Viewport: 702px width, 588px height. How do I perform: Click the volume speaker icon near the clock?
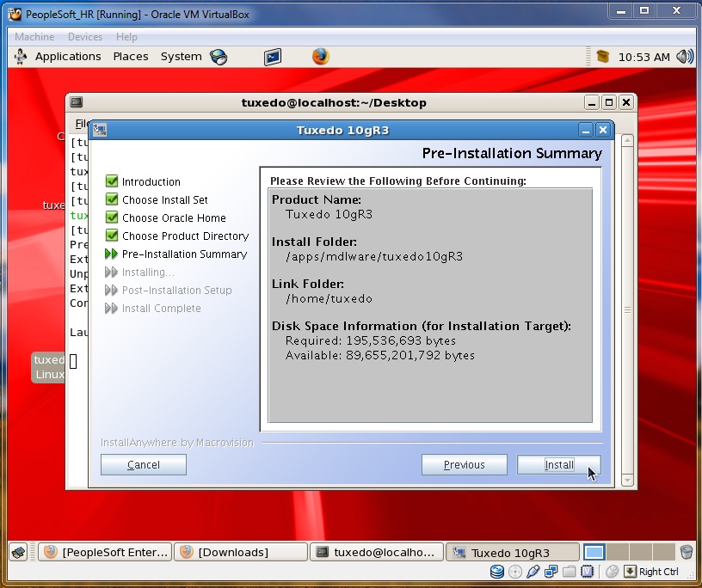(684, 56)
